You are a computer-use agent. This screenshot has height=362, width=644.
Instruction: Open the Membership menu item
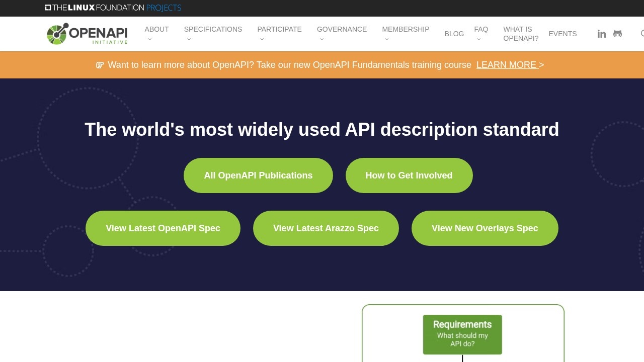[406, 29]
